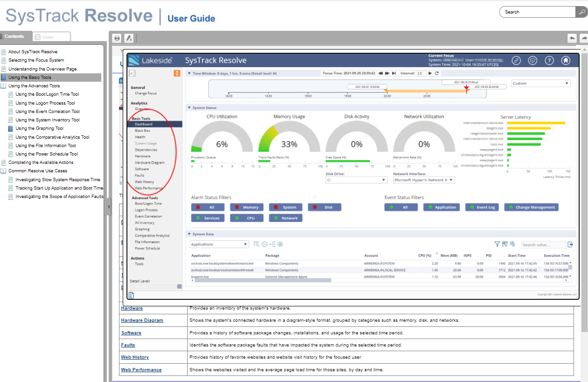
Task: Collapse the Time Window section
Action: 189,73
